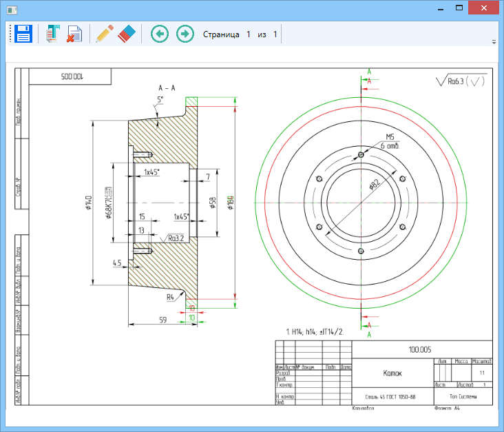504x432 pixels.
Task: Click the 'ø58' dimension text
Action: (213, 203)
